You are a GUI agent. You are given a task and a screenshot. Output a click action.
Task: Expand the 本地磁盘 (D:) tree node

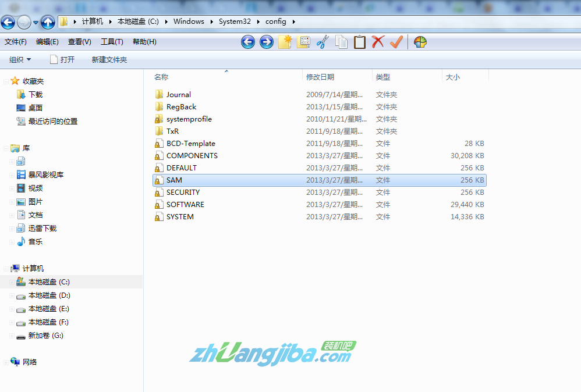[x=11, y=295]
